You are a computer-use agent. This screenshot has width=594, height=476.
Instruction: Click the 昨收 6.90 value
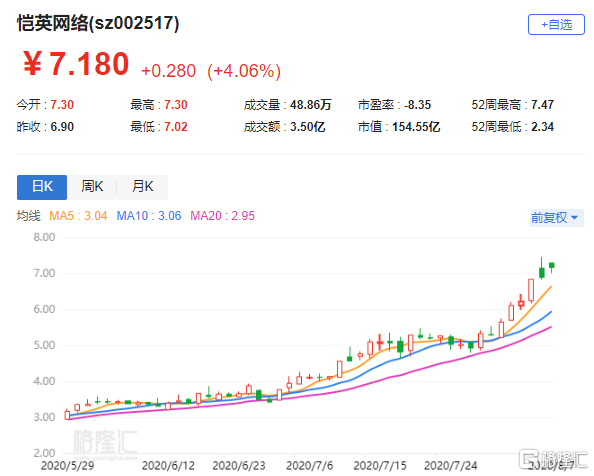62,127
